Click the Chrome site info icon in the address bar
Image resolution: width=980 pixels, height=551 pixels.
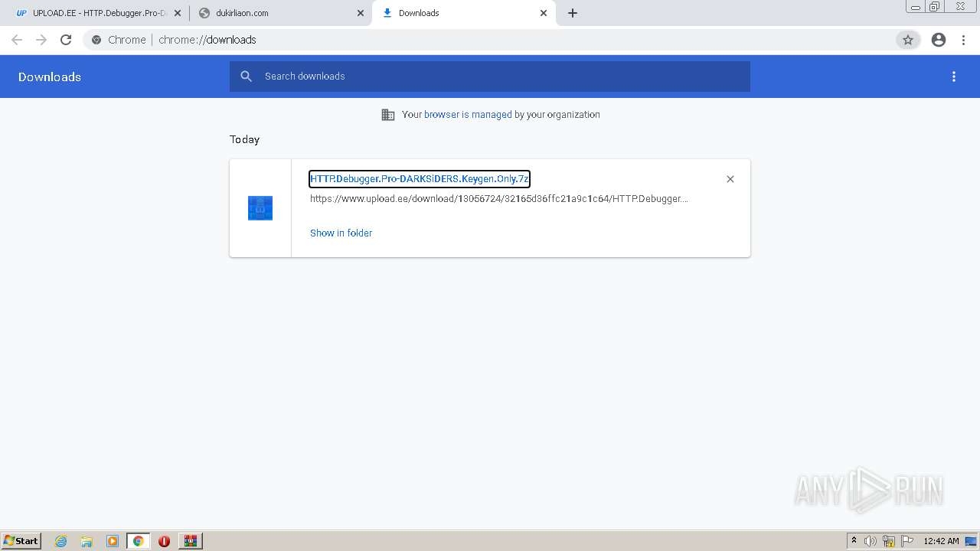[96, 40]
